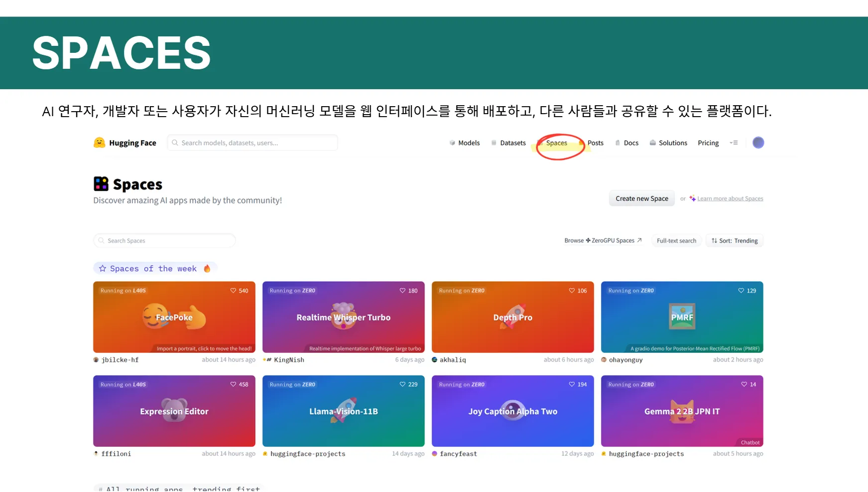This screenshot has height=492, width=868.
Task: Open the Joy Caption Alpha Two card
Action: click(513, 411)
